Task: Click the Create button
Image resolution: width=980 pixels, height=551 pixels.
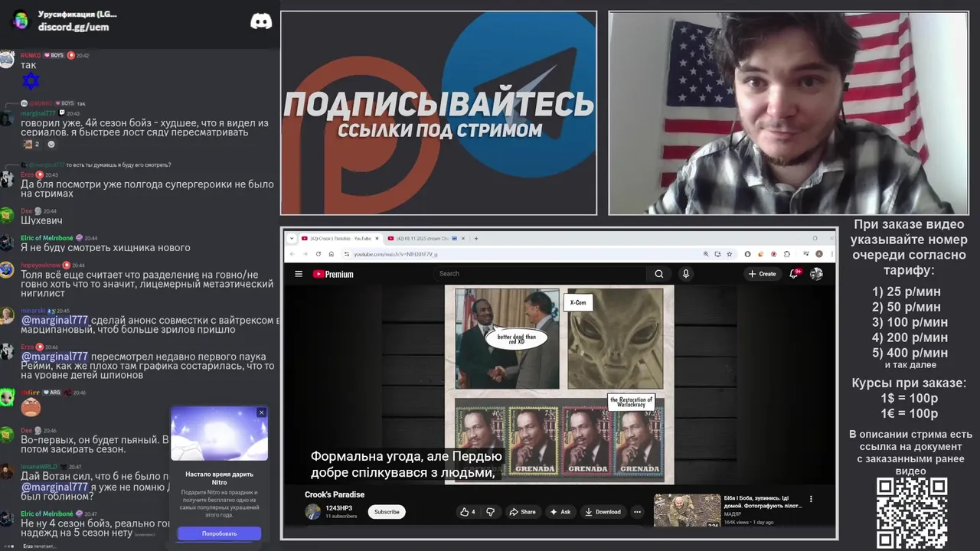Action: (763, 274)
